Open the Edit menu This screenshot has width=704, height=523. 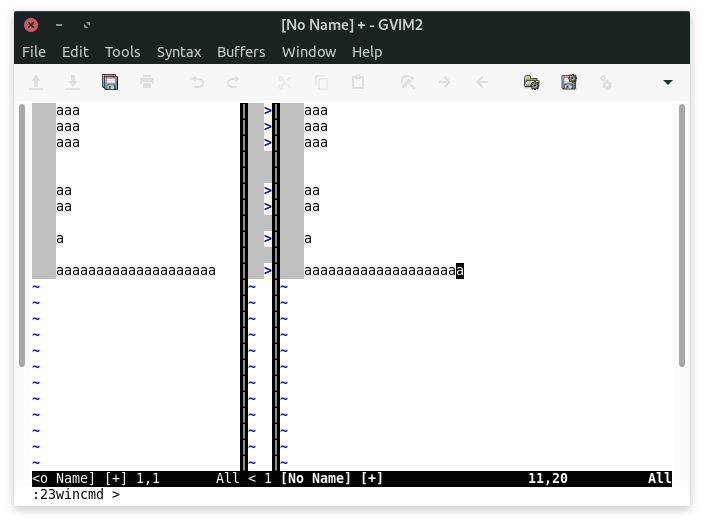75,52
